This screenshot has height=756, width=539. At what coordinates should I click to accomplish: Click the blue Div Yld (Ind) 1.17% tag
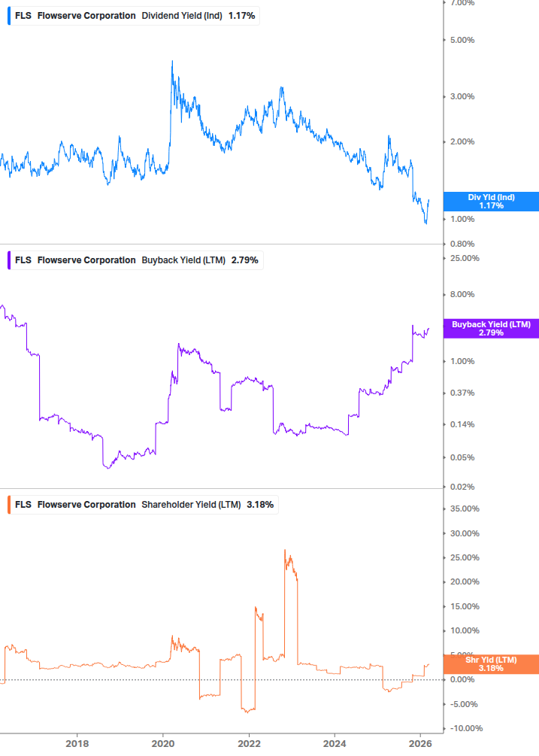point(491,202)
